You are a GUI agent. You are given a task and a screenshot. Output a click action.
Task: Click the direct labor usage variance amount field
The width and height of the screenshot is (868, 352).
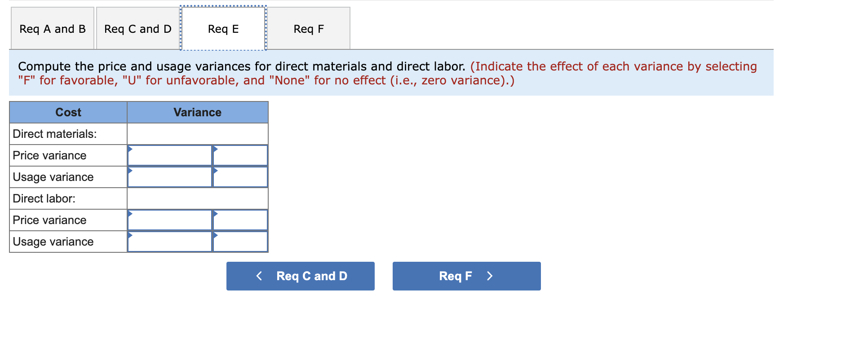169,241
